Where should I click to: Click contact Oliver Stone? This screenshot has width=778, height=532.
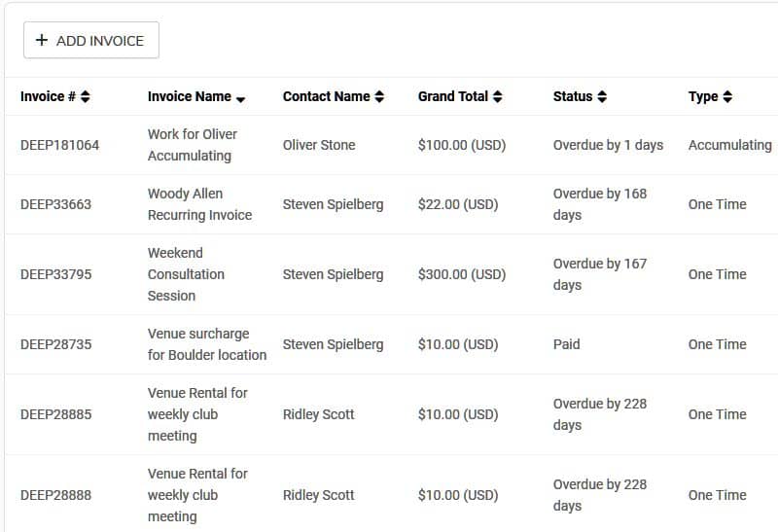point(319,145)
